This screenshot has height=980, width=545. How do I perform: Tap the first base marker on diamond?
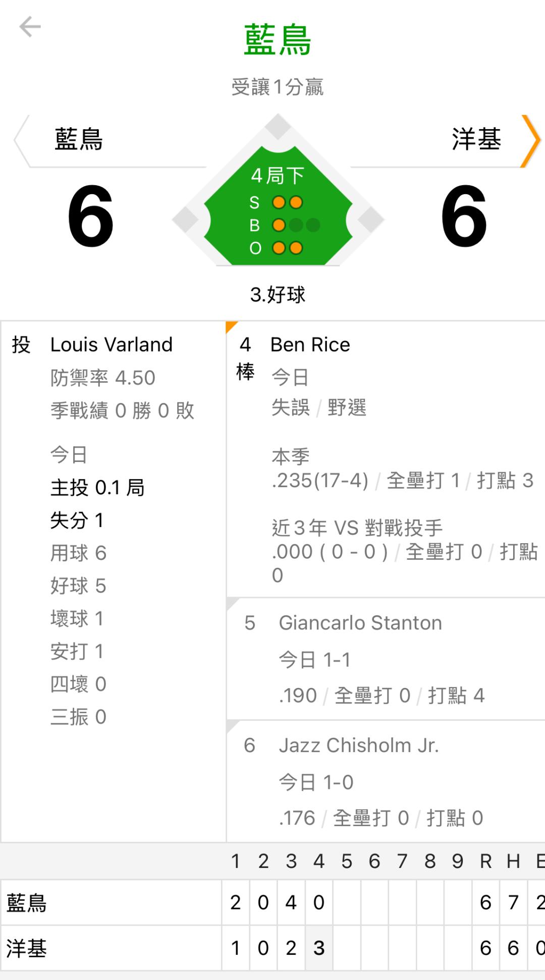click(371, 220)
